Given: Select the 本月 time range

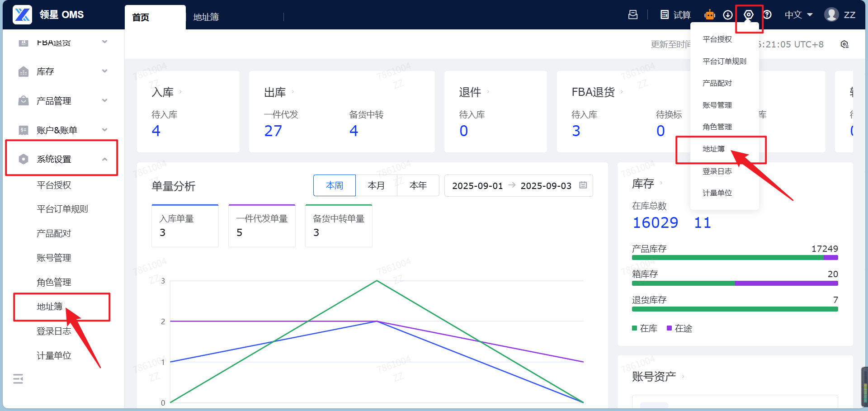Looking at the screenshot, I should click(376, 185).
